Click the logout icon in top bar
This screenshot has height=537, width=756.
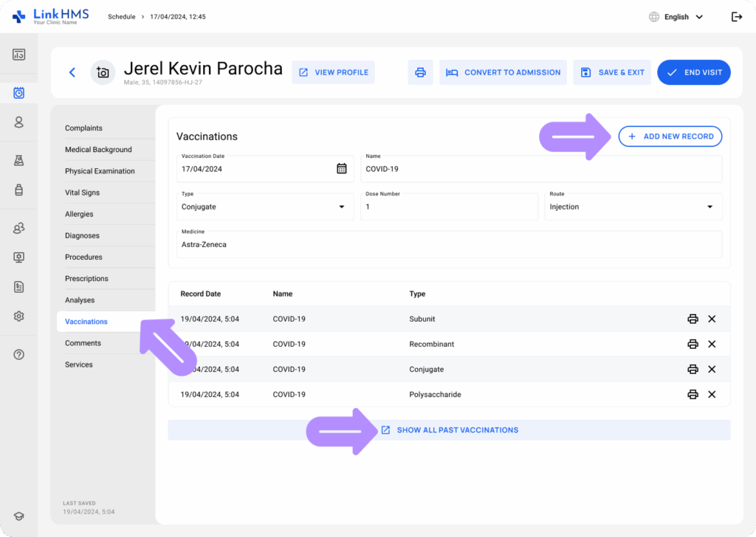[x=736, y=17]
